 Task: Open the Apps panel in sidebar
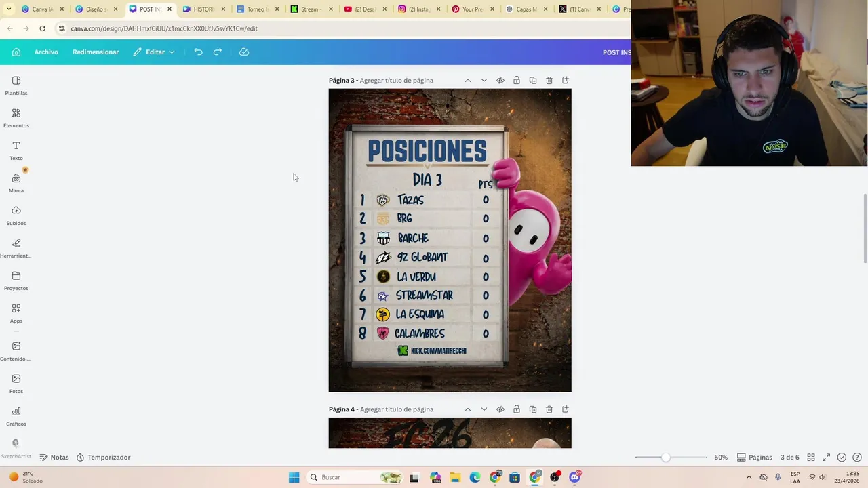click(x=16, y=313)
